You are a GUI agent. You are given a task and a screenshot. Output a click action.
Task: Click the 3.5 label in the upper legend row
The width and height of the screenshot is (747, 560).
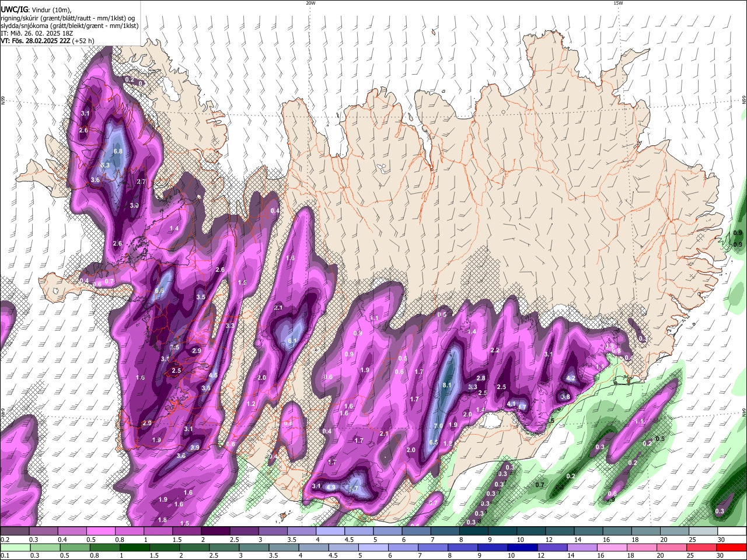(x=291, y=540)
